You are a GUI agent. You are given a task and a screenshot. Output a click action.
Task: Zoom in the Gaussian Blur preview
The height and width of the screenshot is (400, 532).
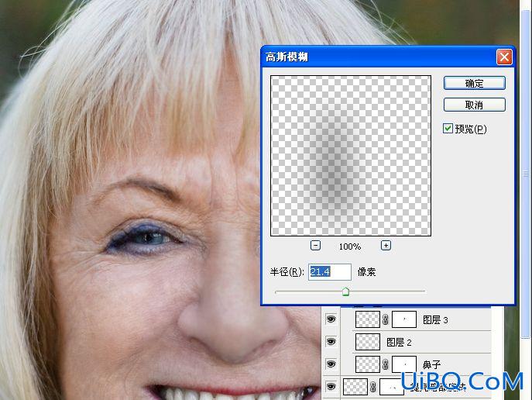(386, 246)
